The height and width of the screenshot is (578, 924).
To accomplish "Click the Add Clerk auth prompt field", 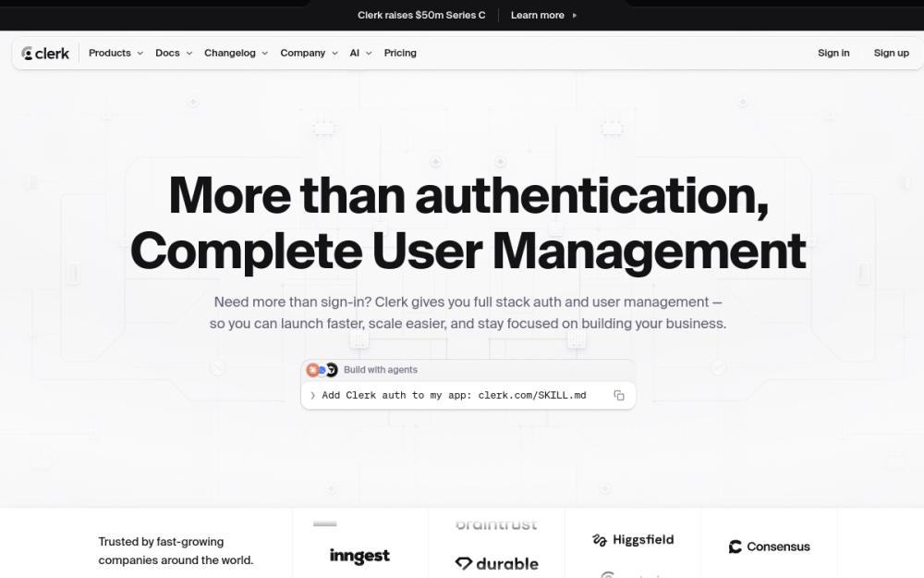I will (x=468, y=395).
